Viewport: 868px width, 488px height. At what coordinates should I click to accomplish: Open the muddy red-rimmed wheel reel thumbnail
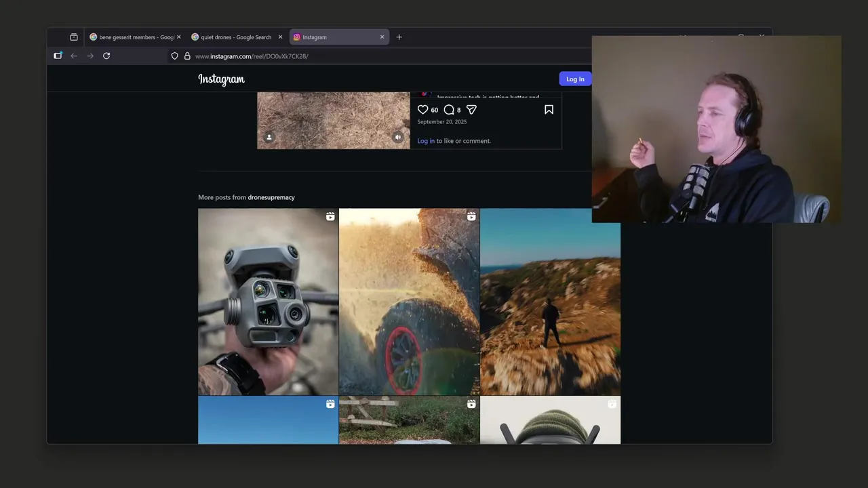[409, 302]
